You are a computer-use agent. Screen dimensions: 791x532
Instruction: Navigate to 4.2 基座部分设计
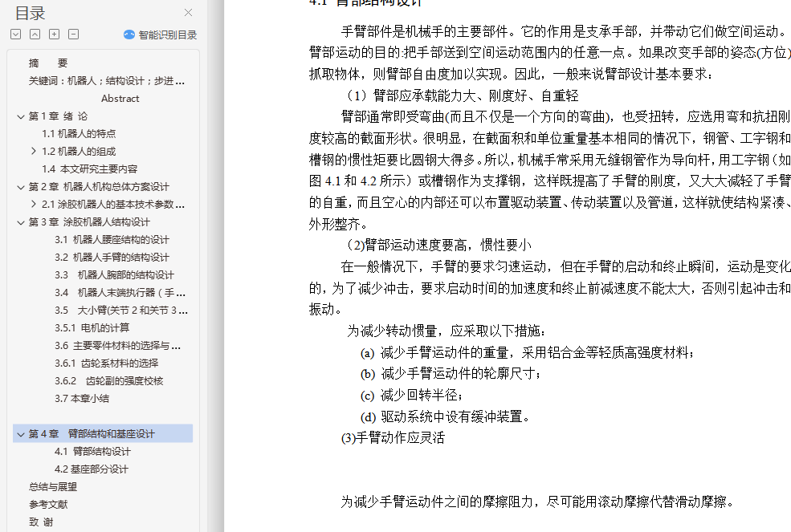(x=92, y=469)
